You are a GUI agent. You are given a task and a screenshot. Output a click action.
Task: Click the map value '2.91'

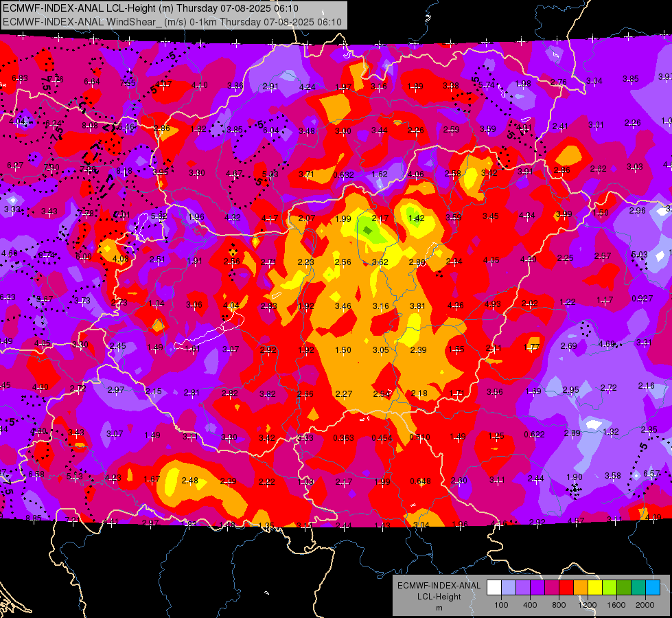tap(270, 87)
